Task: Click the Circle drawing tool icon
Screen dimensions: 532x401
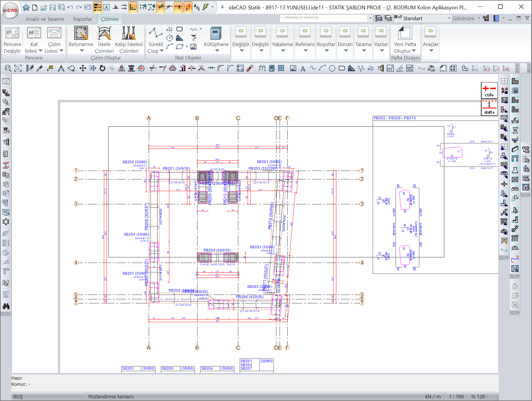Action: click(x=332, y=68)
